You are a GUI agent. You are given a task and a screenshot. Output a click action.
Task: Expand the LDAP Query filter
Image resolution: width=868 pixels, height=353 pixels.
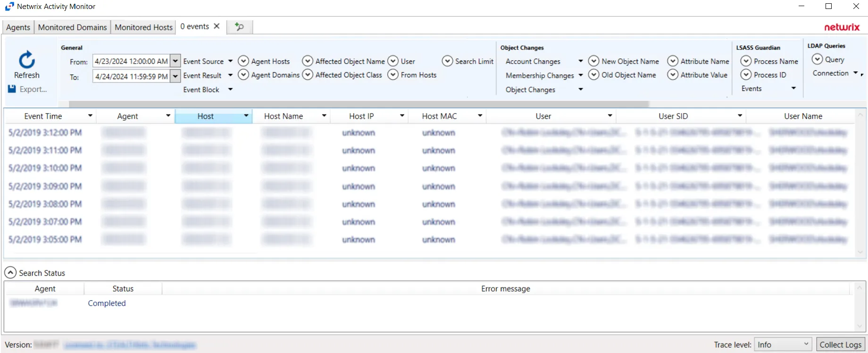818,59
